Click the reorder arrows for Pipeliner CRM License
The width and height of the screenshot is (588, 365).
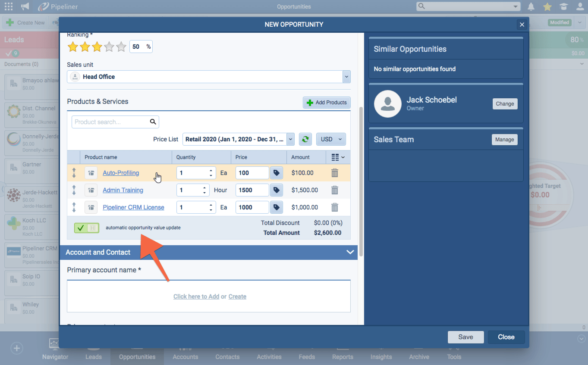pyautogui.click(x=74, y=207)
